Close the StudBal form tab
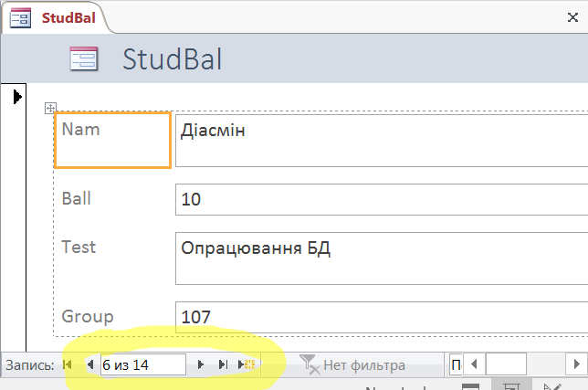Image resolution: width=588 pixels, height=390 pixels. (574, 16)
